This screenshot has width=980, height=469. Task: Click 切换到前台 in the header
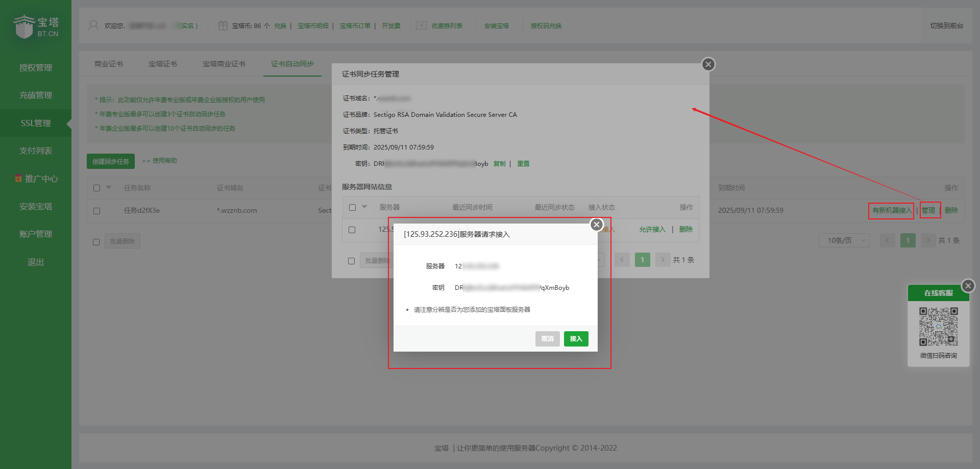[x=946, y=26]
